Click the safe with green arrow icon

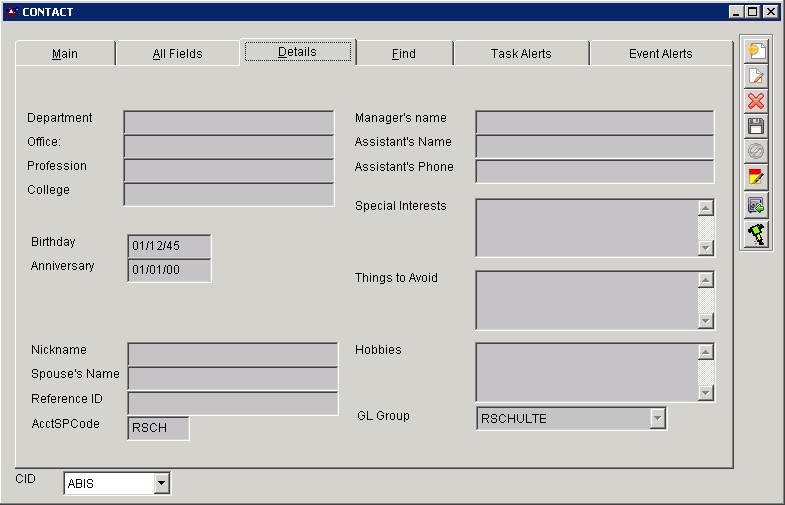pyautogui.click(x=756, y=206)
